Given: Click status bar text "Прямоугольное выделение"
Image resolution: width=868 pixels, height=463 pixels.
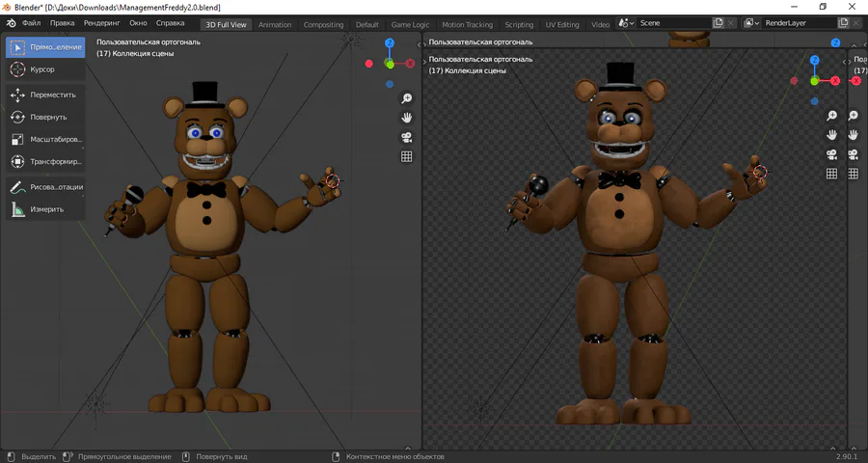Looking at the screenshot, I should (x=124, y=457).
